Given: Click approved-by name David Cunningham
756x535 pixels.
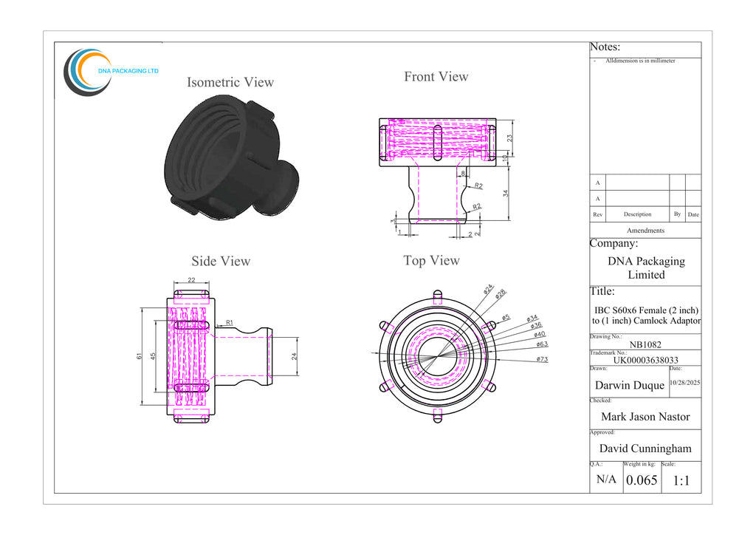Looking at the screenshot, I should (x=645, y=449).
